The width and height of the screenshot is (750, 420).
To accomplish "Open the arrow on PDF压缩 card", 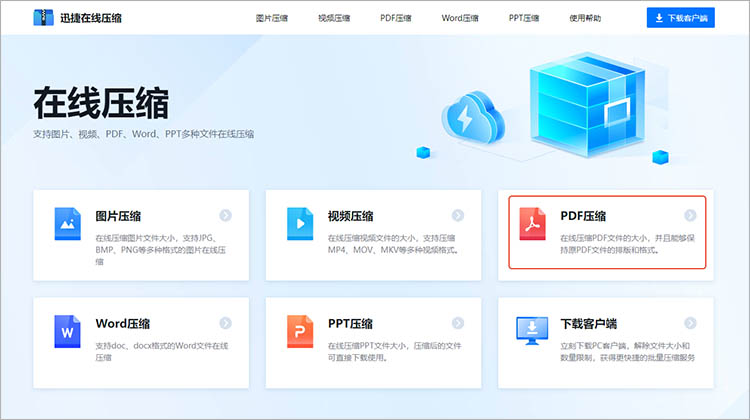I will tap(690, 215).
